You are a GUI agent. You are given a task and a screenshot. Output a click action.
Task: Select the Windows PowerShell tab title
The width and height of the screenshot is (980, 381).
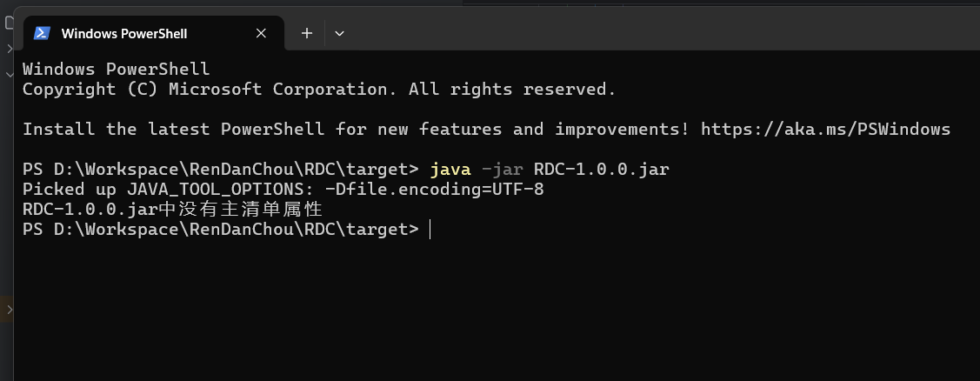coord(123,34)
